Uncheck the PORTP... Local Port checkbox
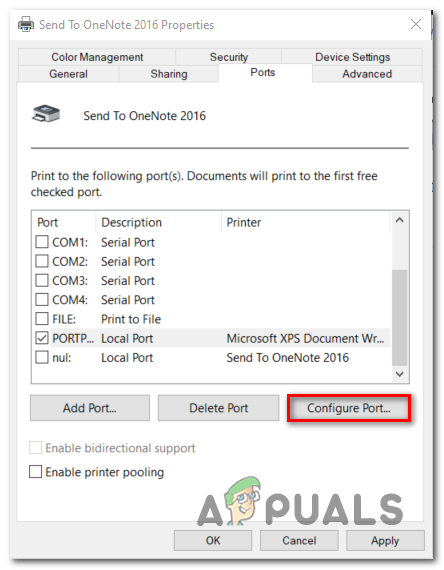 coord(42,338)
